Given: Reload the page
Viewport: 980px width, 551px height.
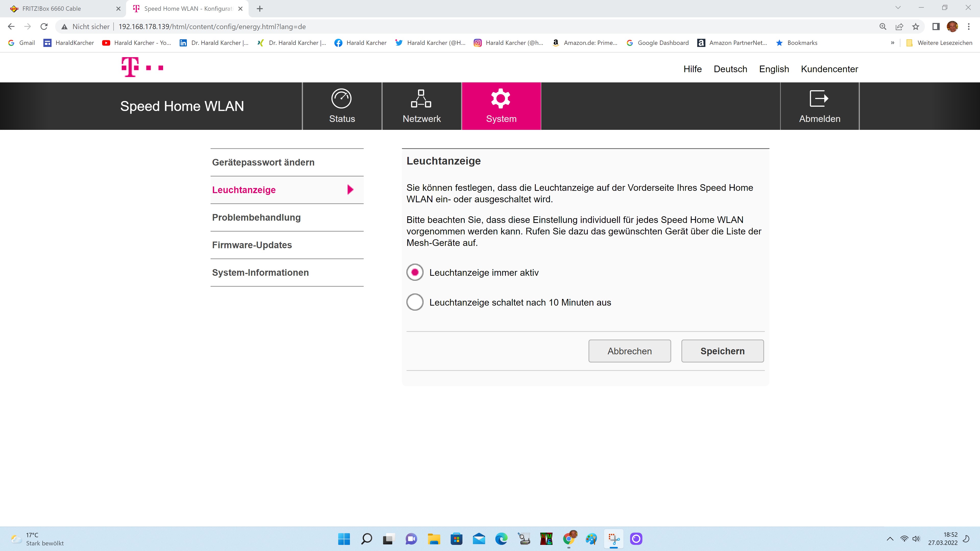Looking at the screenshot, I should pos(44,27).
